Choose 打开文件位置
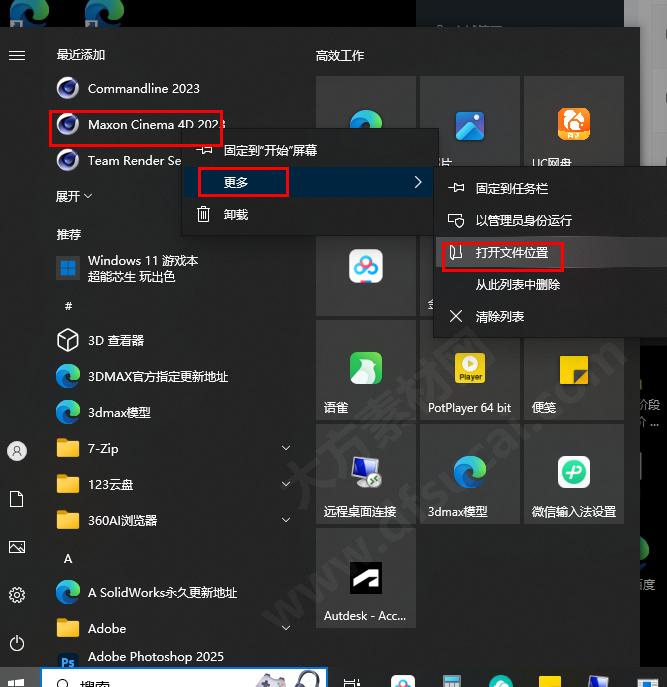667x687 pixels. [551, 252]
